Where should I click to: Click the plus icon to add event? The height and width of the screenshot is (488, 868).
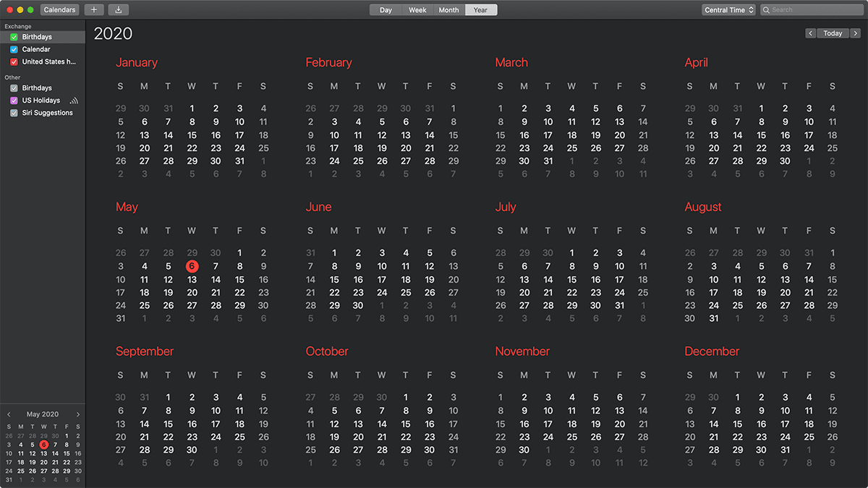[x=94, y=10]
